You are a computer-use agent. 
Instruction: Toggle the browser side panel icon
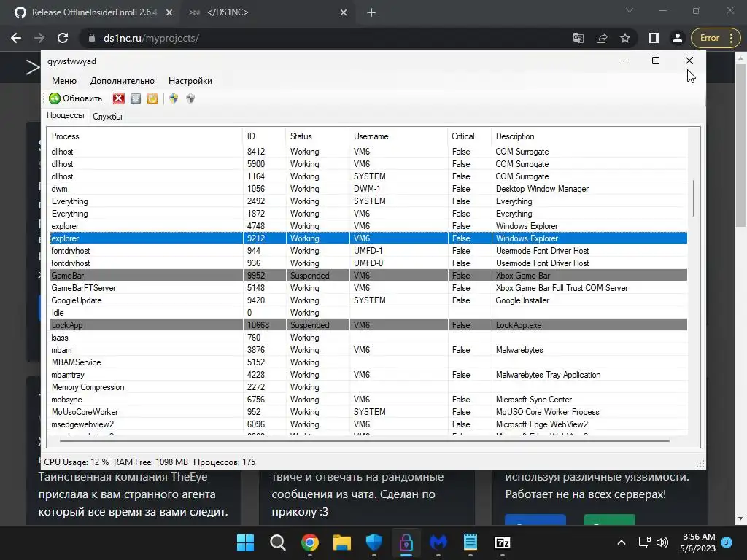654,38
